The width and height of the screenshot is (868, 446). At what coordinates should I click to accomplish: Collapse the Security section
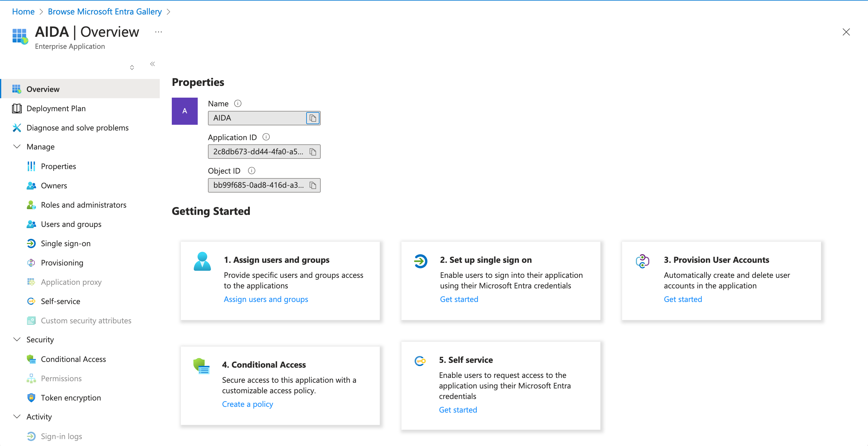point(17,339)
